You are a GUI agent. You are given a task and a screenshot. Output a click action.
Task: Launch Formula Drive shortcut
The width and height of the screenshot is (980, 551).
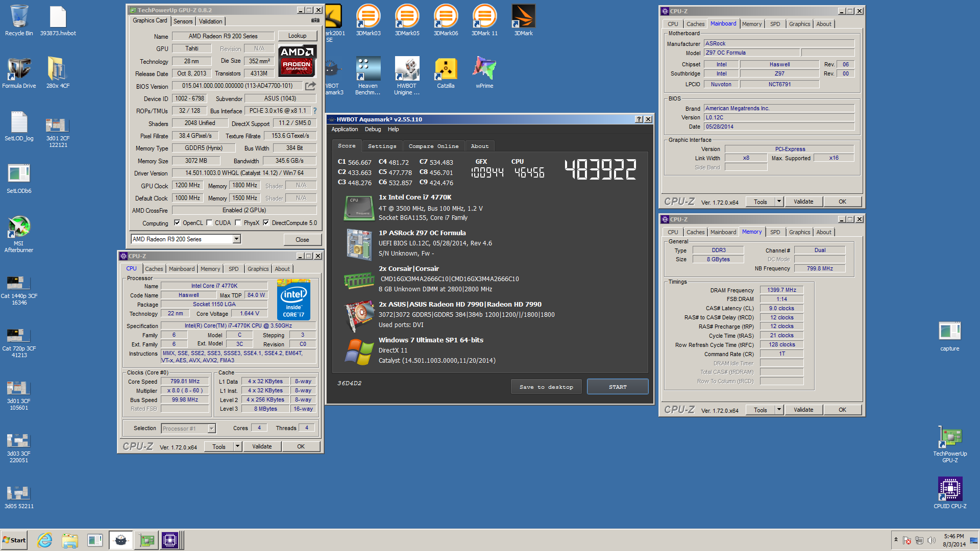click(19, 73)
